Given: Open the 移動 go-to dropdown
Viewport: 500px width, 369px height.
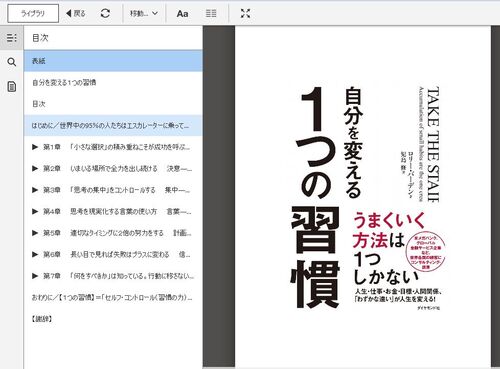Looking at the screenshot, I should point(144,13).
